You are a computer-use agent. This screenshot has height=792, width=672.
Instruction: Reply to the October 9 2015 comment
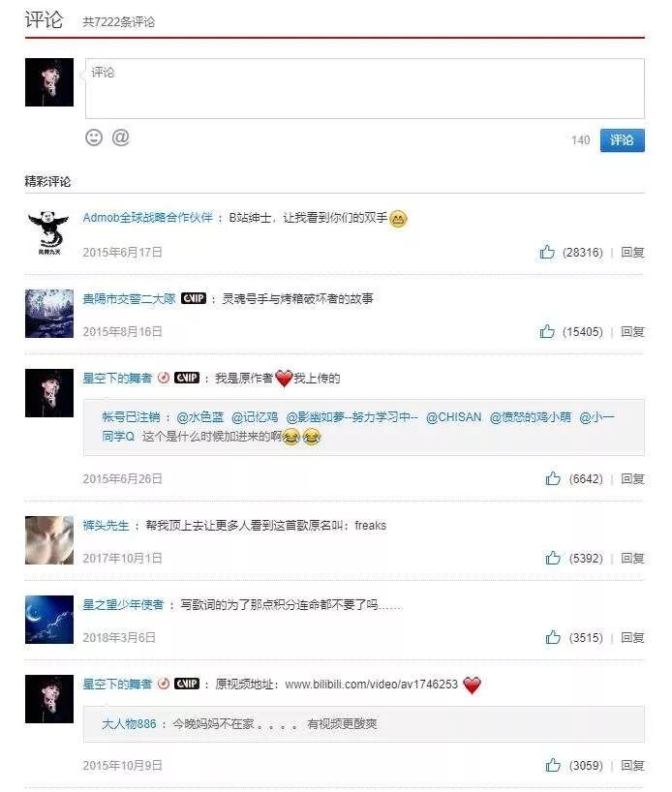[x=632, y=765]
